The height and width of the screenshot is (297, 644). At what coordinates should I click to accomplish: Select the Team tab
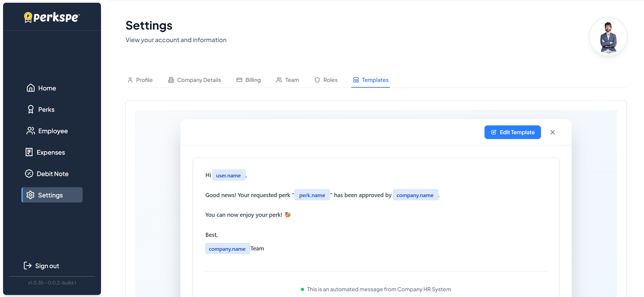click(x=288, y=80)
